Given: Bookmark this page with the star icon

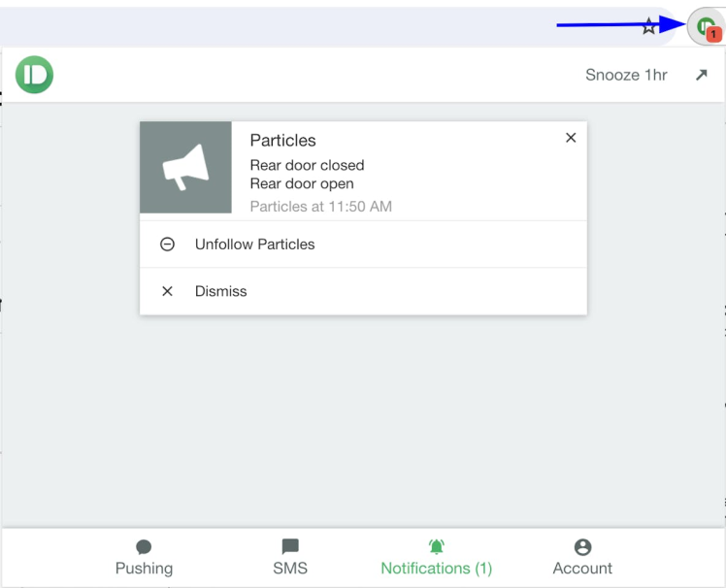Looking at the screenshot, I should [649, 27].
